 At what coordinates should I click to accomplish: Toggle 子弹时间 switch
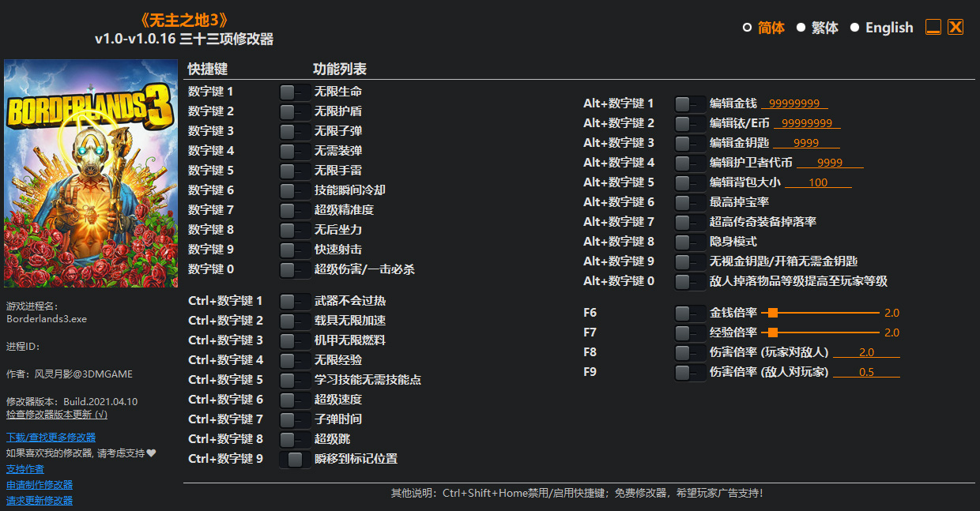tap(295, 420)
